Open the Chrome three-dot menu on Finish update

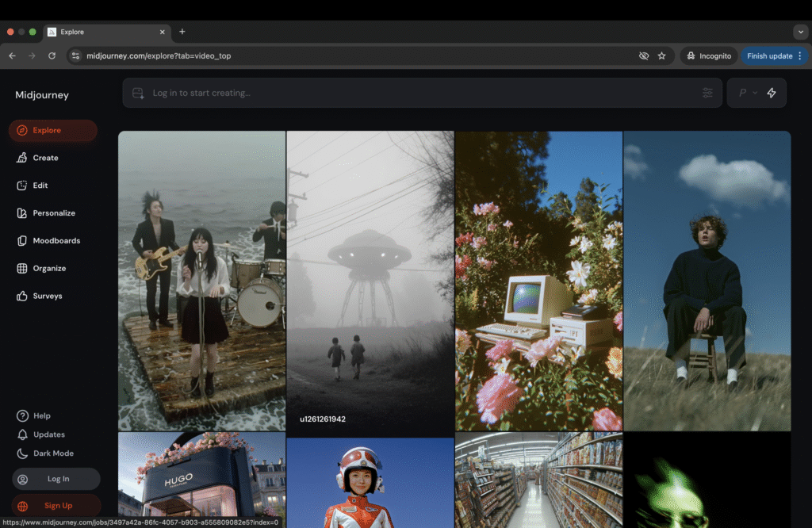(x=800, y=56)
